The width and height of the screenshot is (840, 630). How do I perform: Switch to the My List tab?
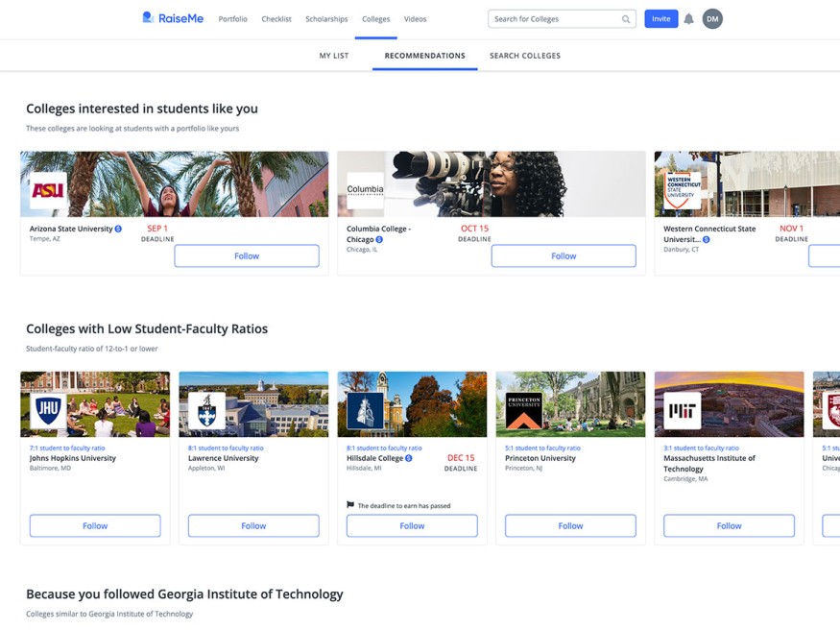[x=334, y=56]
